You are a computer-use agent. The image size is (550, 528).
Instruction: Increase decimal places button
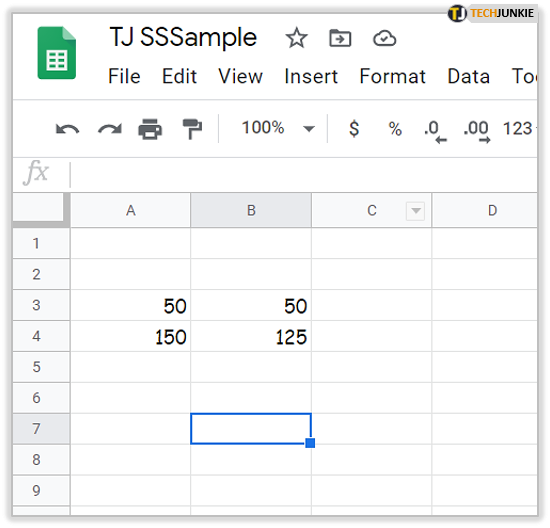(477, 131)
